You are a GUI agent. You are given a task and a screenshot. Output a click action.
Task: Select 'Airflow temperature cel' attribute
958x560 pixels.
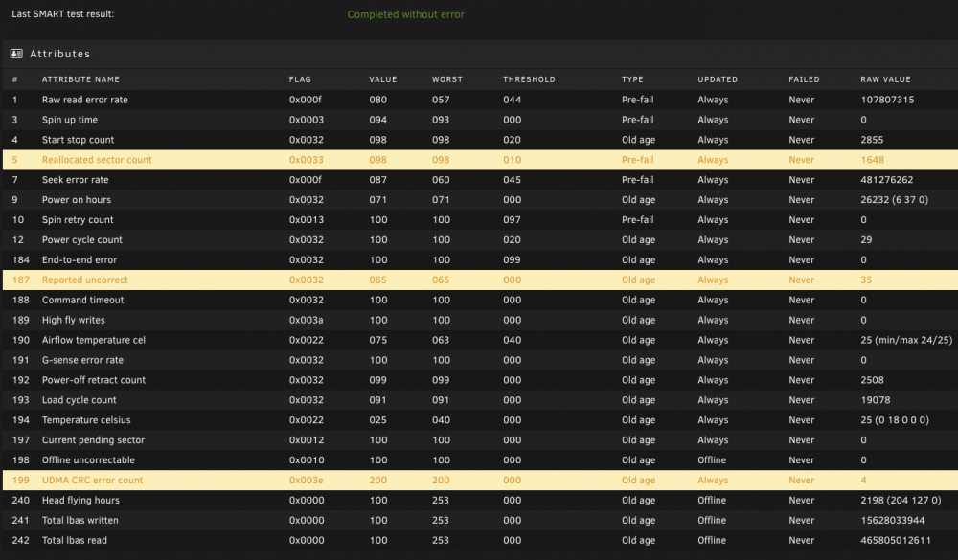pyautogui.click(x=94, y=340)
